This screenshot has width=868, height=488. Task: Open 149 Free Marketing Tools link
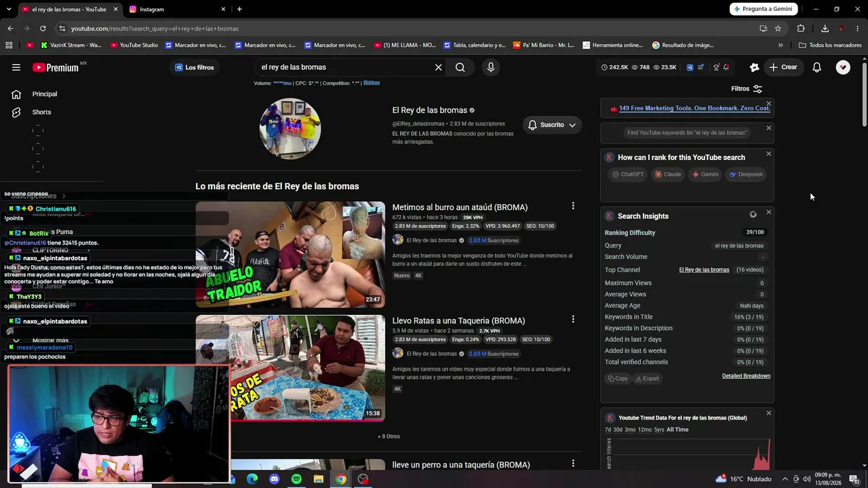pyautogui.click(x=694, y=108)
